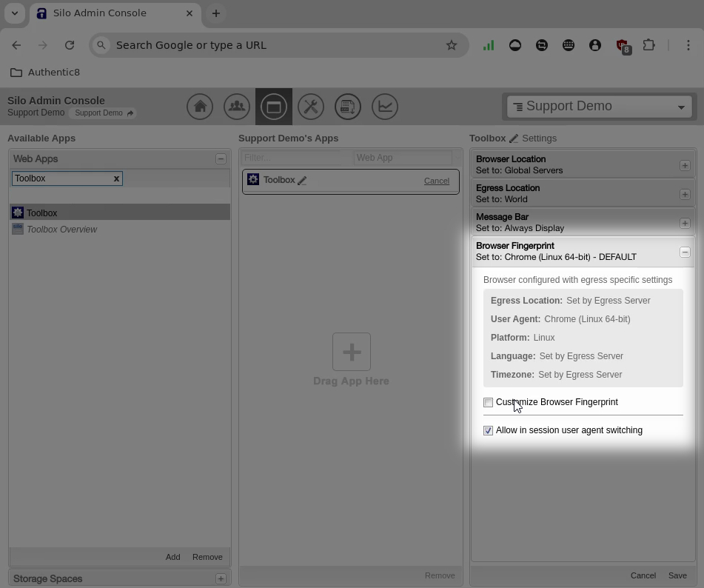
Task: Reload the current page
Action: coord(69,45)
